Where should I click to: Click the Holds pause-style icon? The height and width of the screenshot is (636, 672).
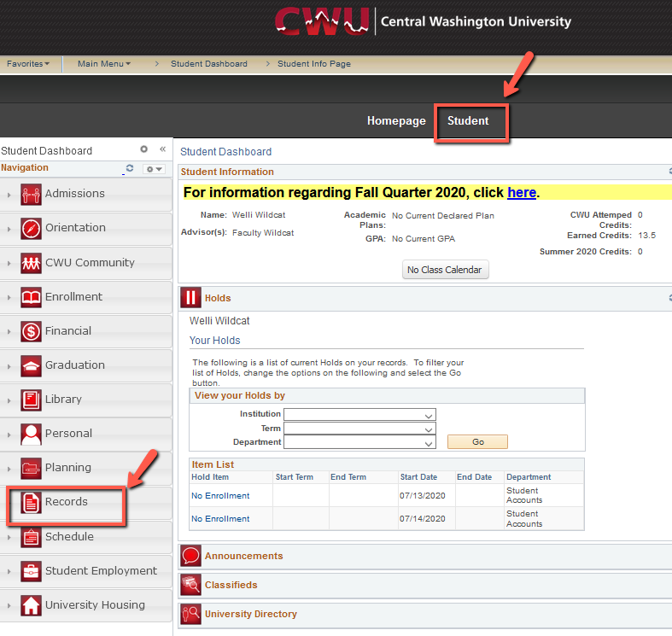click(x=190, y=298)
